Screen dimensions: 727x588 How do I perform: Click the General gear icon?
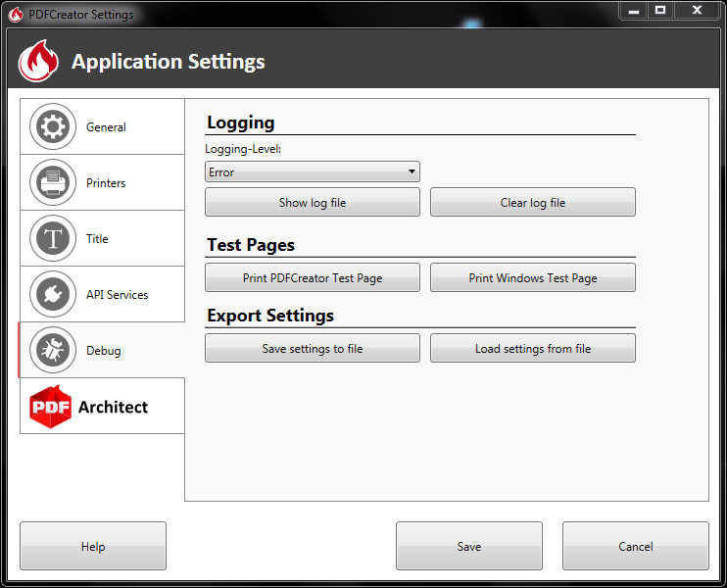53,126
